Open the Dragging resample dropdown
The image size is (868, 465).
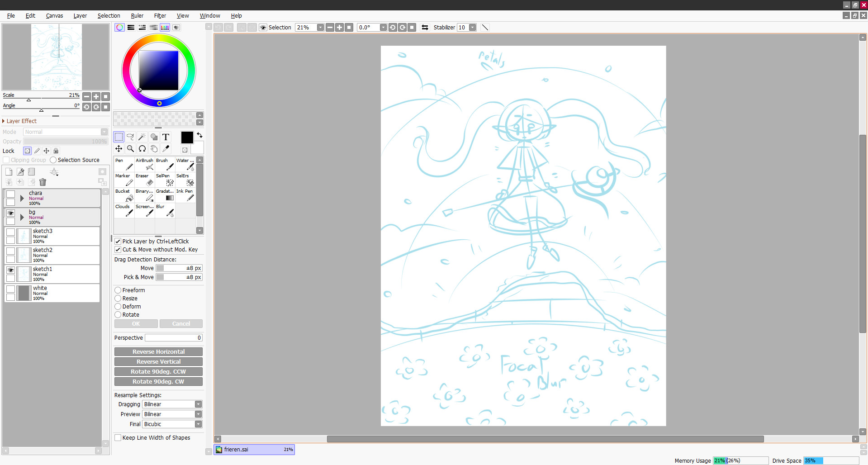[x=198, y=404]
